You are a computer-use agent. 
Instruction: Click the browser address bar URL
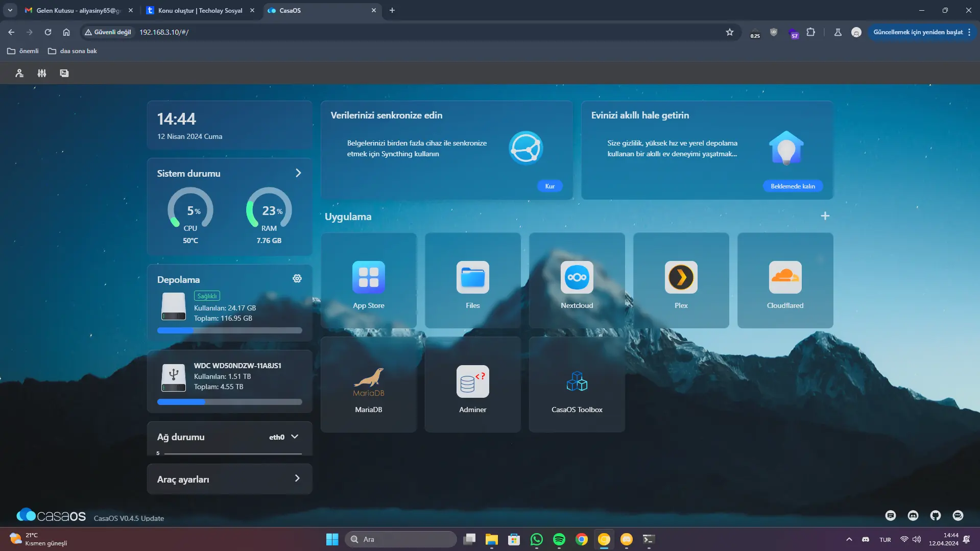pos(164,32)
